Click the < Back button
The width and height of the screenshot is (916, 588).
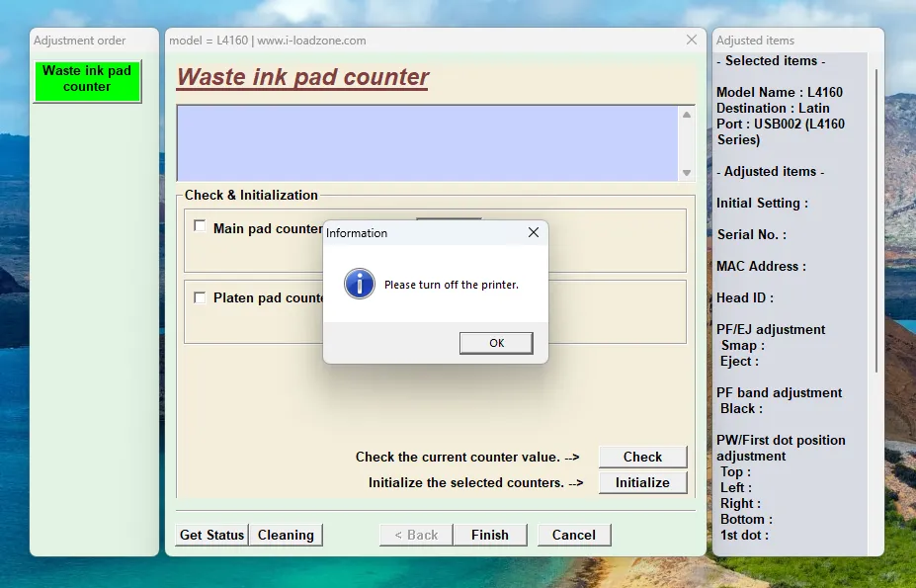click(416, 535)
